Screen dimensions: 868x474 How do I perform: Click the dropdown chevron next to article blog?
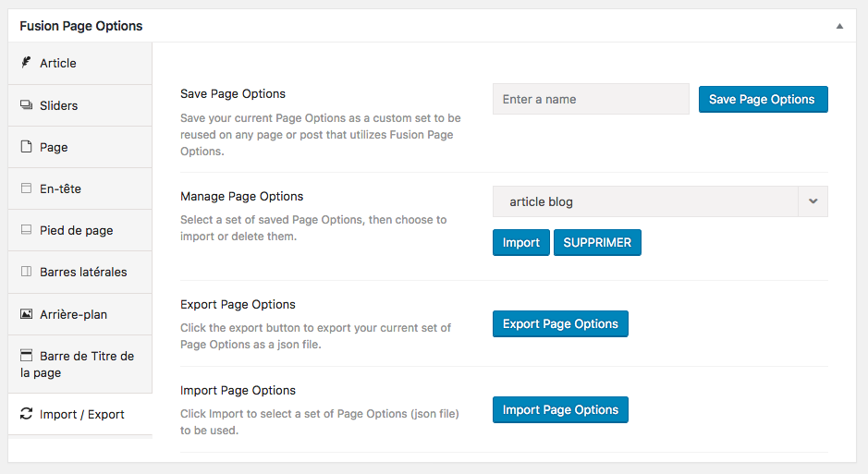(813, 201)
